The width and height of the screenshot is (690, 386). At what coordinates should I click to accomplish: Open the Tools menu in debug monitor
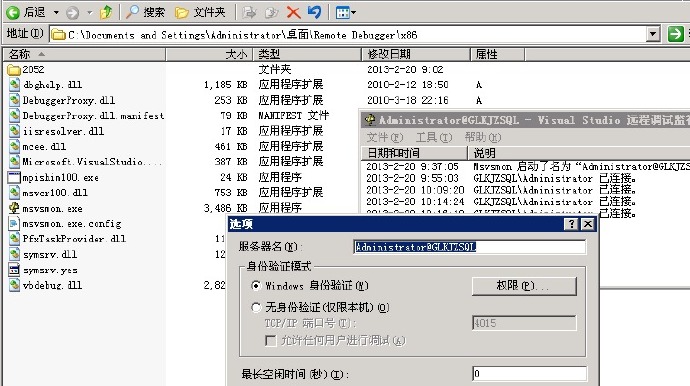coord(434,138)
